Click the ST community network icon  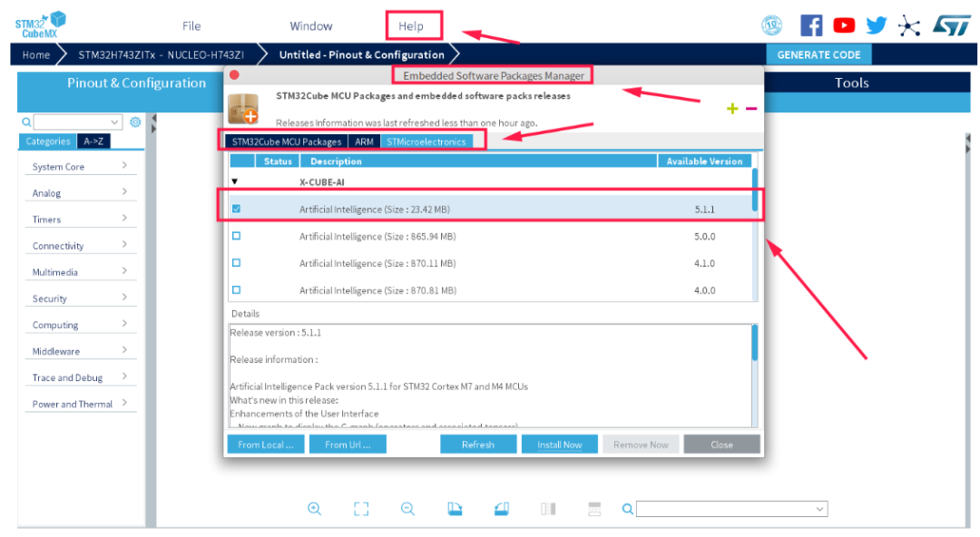click(x=908, y=25)
